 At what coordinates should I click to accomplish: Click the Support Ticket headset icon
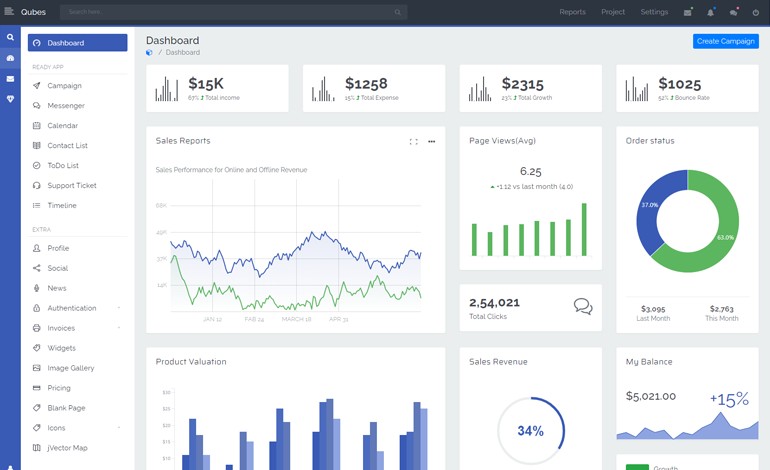pos(36,186)
